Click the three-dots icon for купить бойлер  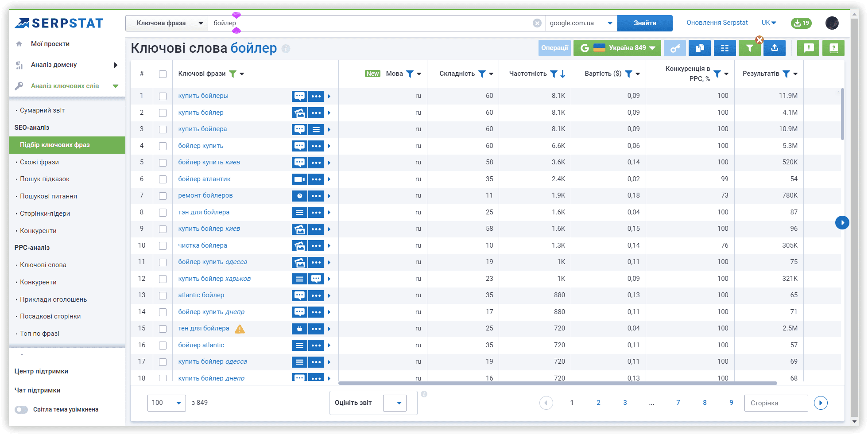[x=316, y=113]
